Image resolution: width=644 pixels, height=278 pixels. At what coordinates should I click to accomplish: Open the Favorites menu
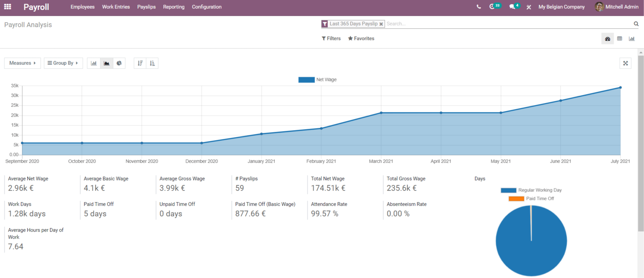pyautogui.click(x=361, y=39)
